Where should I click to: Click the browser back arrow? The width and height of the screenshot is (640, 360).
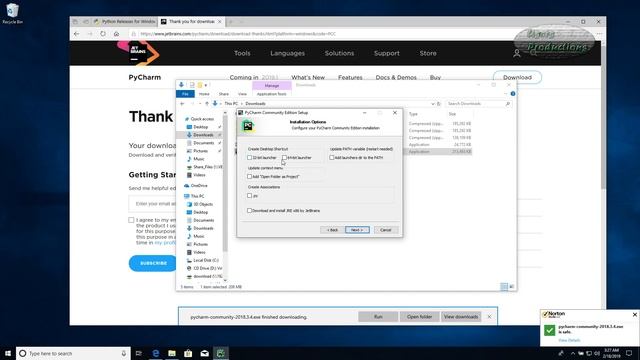click(x=76, y=34)
